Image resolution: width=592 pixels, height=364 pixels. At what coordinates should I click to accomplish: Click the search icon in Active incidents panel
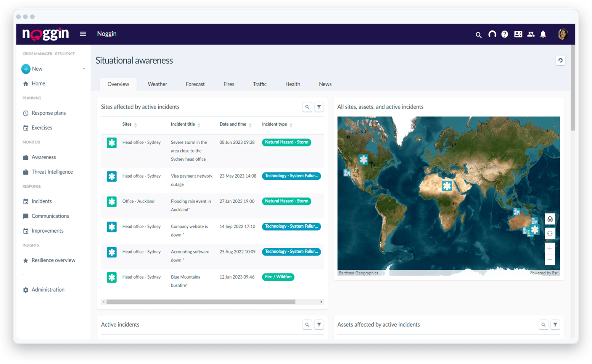[307, 325]
